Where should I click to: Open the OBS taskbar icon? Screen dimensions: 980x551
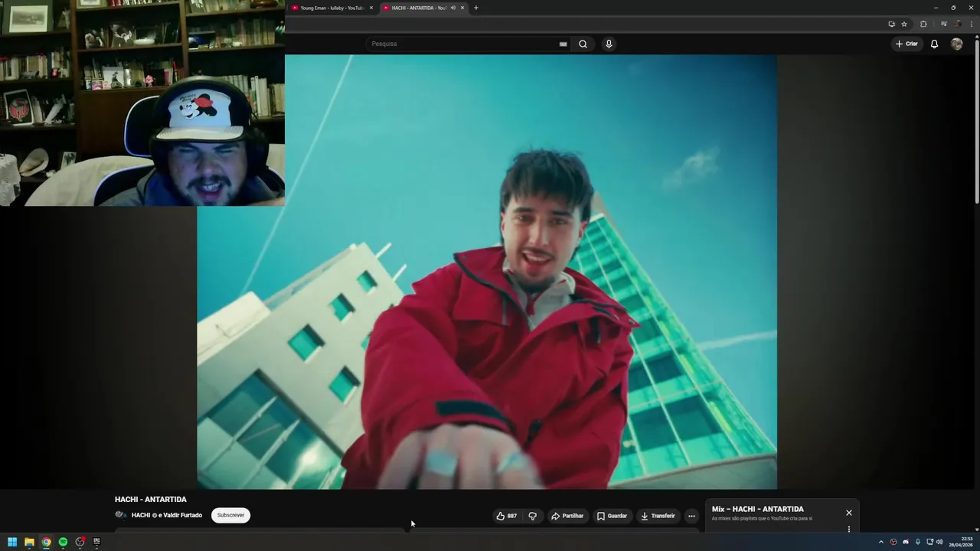tap(80, 542)
